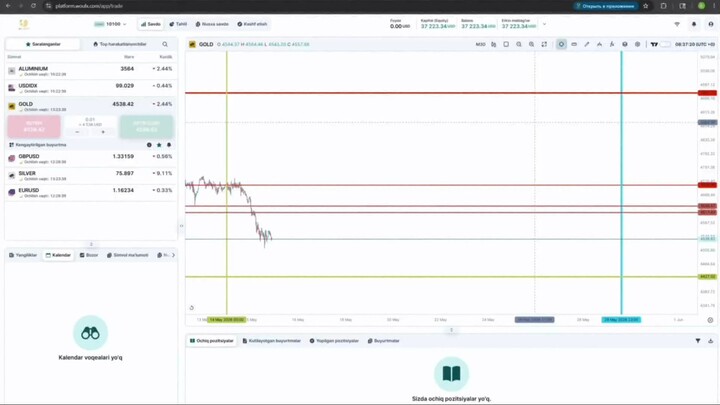This screenshot has height=405, width=720.
Task: Download positions with export icon
Action: click(710, 341)
